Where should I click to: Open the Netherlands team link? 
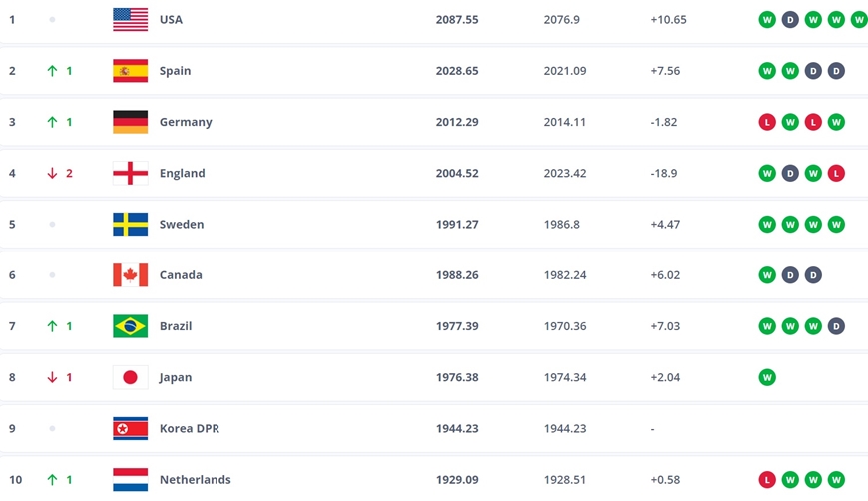195,479
